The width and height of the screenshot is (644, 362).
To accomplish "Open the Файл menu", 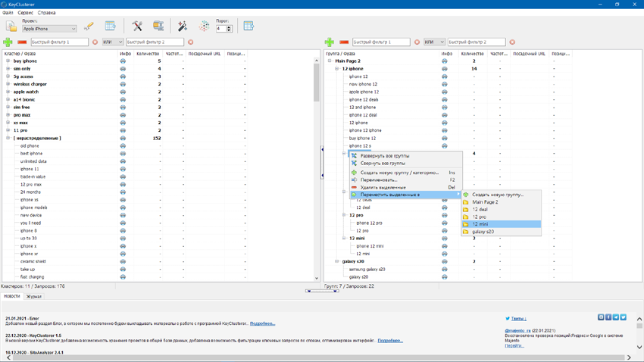I will point(8,13).
